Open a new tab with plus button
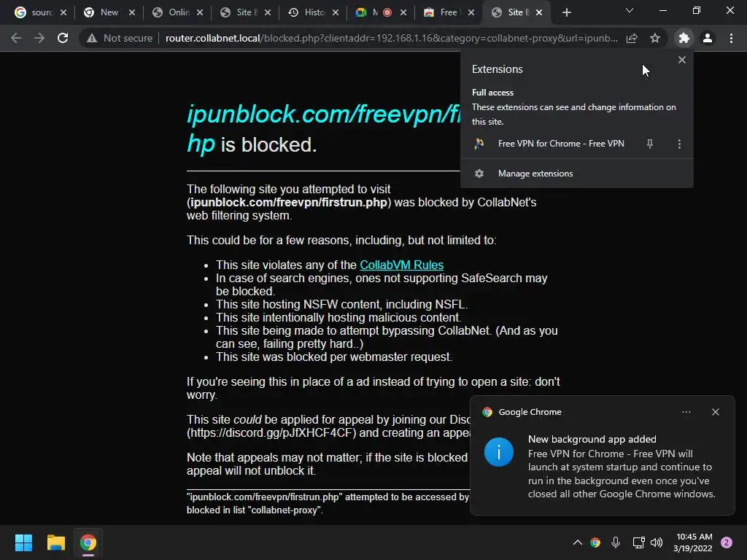 pyautogui.click(x=566, y=12)
